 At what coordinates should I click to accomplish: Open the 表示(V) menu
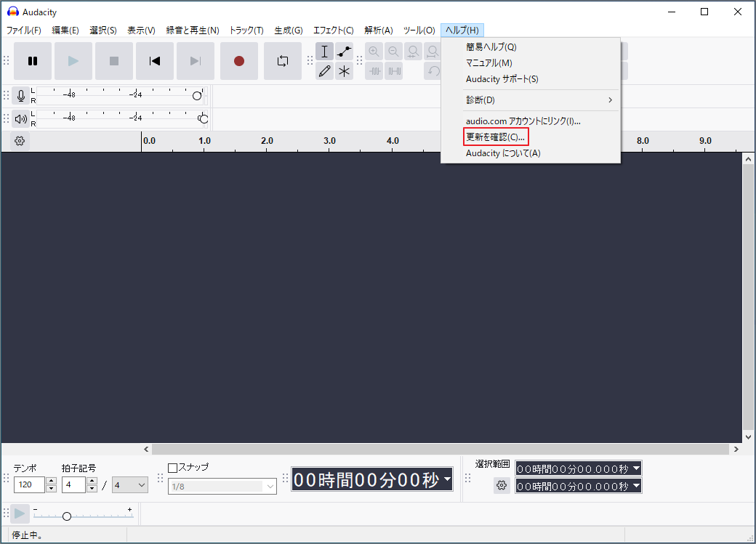click(x=141, y=31)
